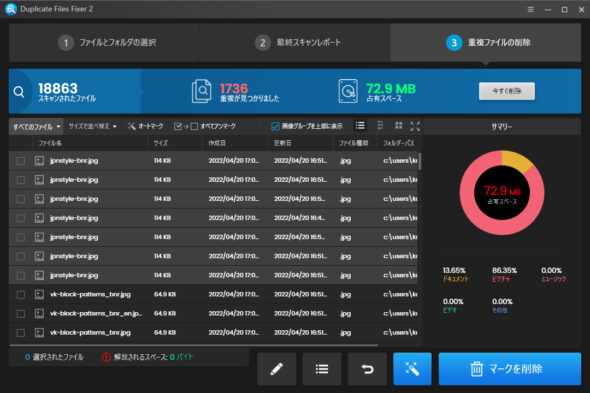This screenshot has width=590, height=393.
Task: Click the magnifier icon beside 18863 scanned files
Action: coord(19,91)
